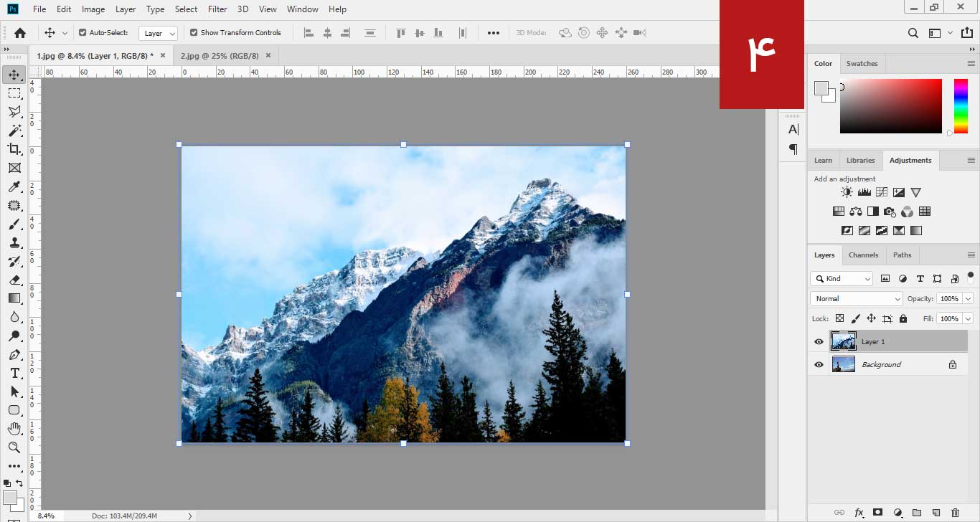
Task: Add a Channel Mixer adjustment
Action: point(907,212)
